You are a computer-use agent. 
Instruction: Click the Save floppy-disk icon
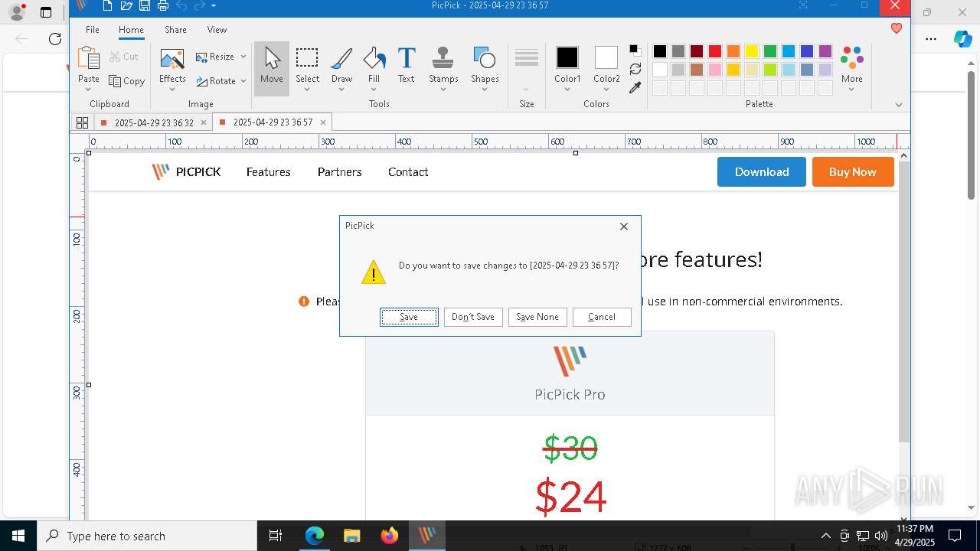[x=144, y=6]
